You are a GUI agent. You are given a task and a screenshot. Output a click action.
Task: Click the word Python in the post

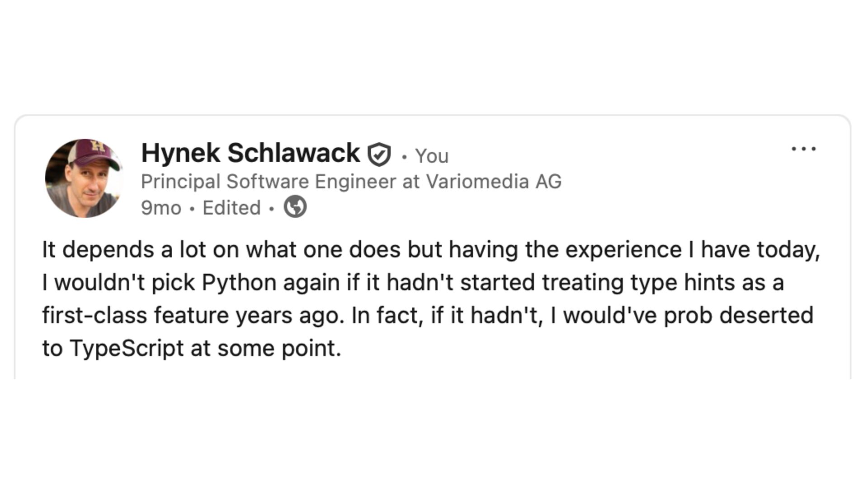[x=239, y=282]
